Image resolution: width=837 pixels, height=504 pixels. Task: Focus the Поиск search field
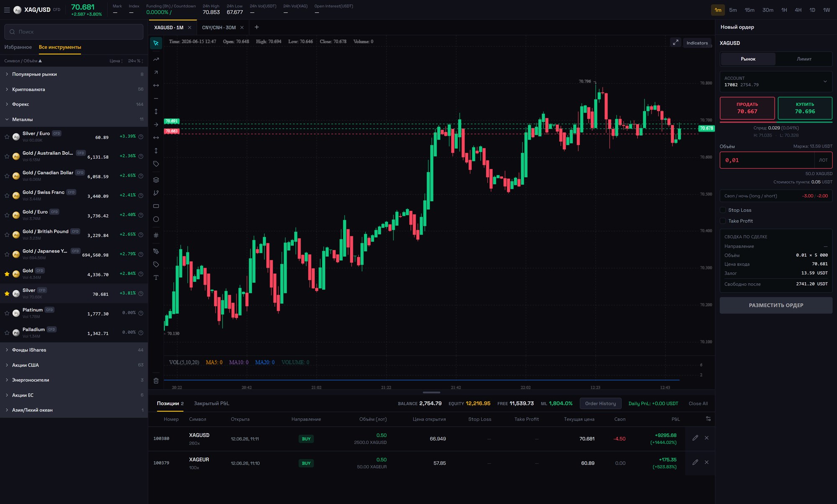[x=74, y=32]
